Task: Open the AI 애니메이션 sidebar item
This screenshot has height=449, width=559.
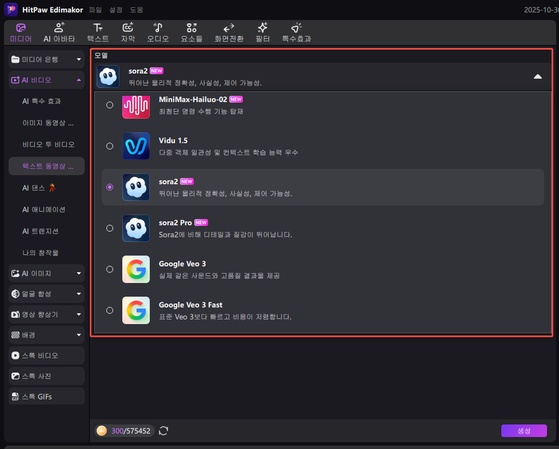Action: coord(43,210)
